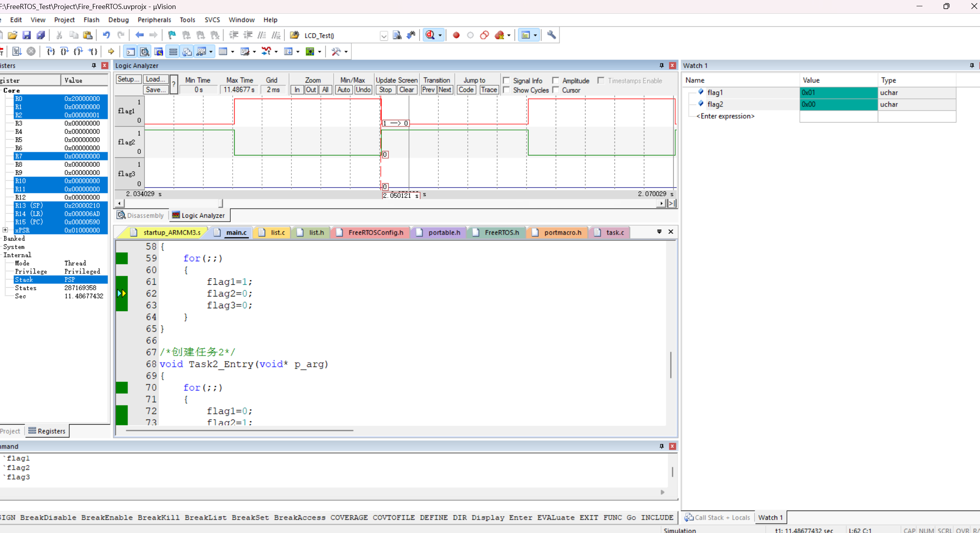Enable the Signal Info checkbox
The height and width of the screenshot is (533, 980).
506,80
